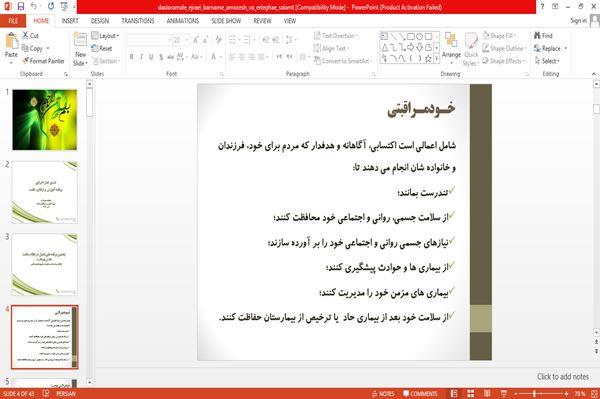Switch to the DESIGN tab
The height and width of the screenshot is (399, 600).
coord(100,21)
